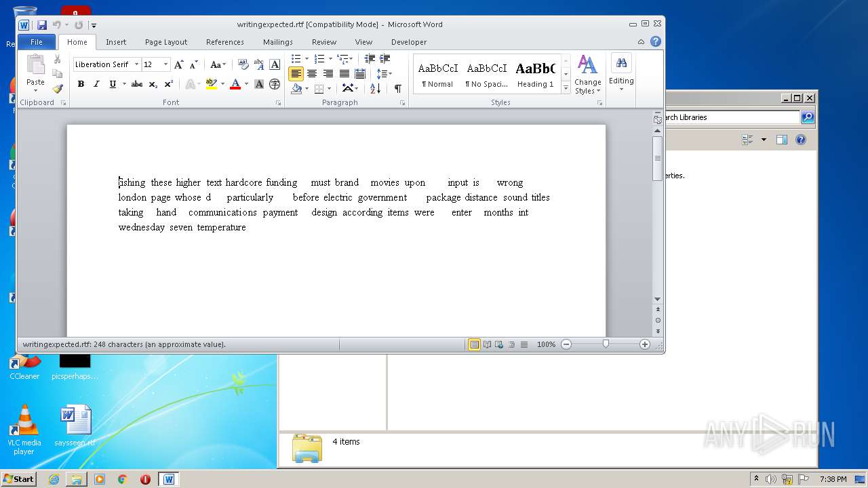Toggle Subscript formatting

[153, 84]
